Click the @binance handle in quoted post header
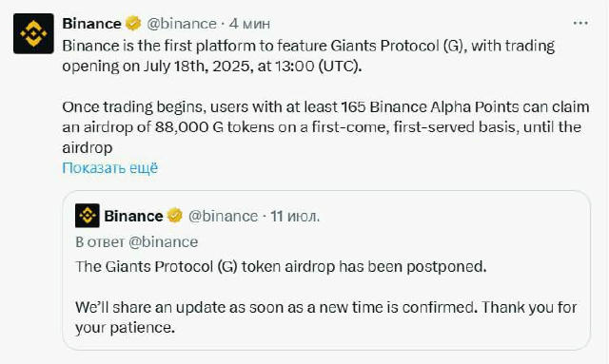The height and width of the screenshot is (364, 609). [x=223, y=216]
